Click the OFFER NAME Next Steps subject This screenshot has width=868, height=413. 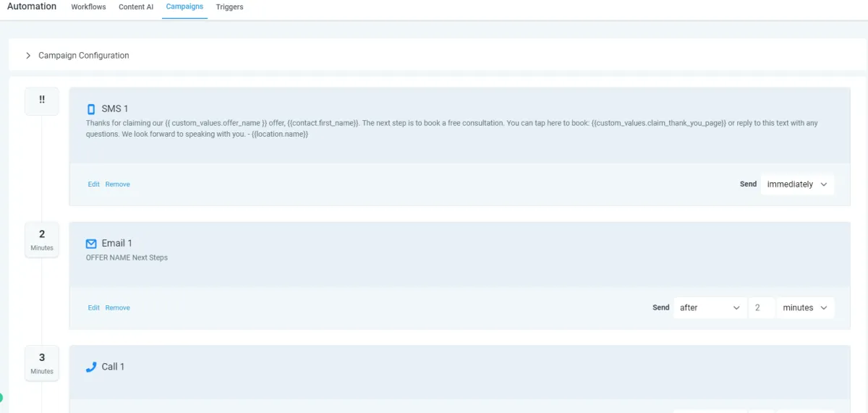(127, 257)
